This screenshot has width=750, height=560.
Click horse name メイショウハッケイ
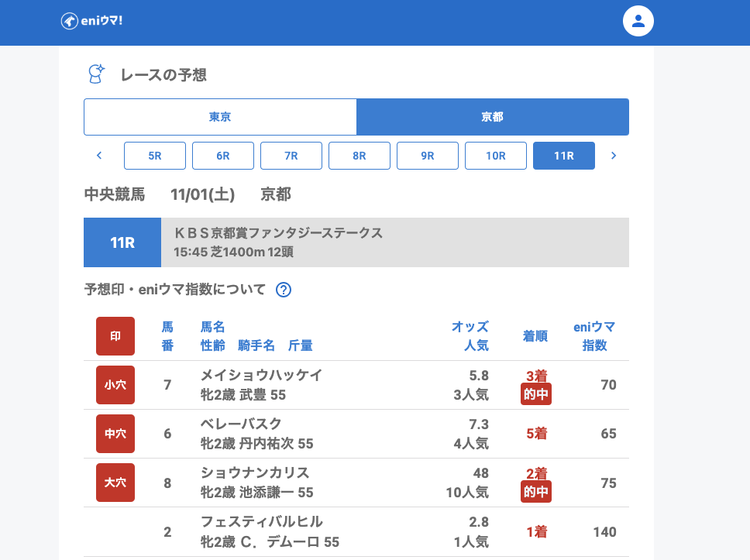click(261, 375)
